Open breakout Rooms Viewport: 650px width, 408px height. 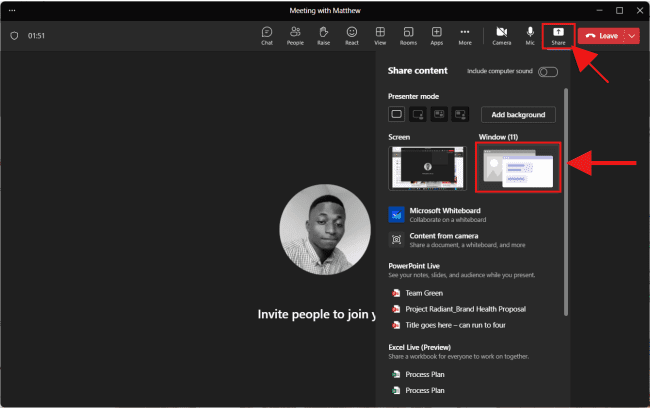pos(408,36)
